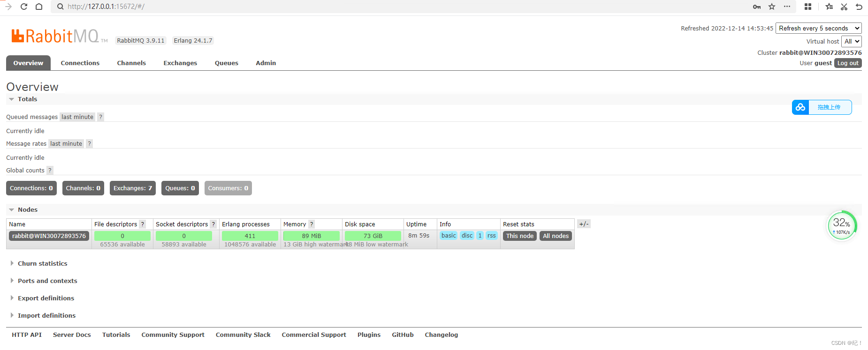Switch to the Admin tab

[266, 63]
